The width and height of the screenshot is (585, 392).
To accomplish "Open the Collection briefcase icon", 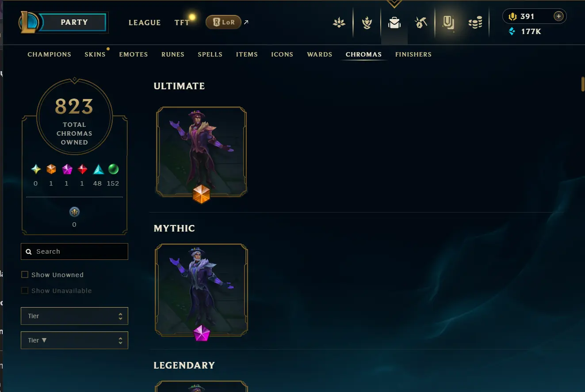I will coord(394,23).
